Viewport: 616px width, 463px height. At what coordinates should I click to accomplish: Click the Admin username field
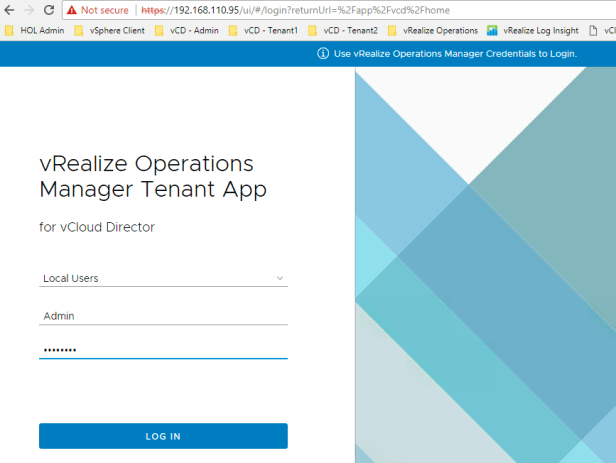[163, 316]
